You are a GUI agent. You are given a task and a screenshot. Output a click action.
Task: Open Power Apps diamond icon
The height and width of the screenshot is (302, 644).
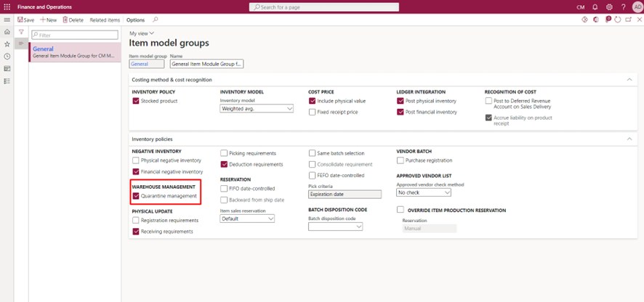585,20
